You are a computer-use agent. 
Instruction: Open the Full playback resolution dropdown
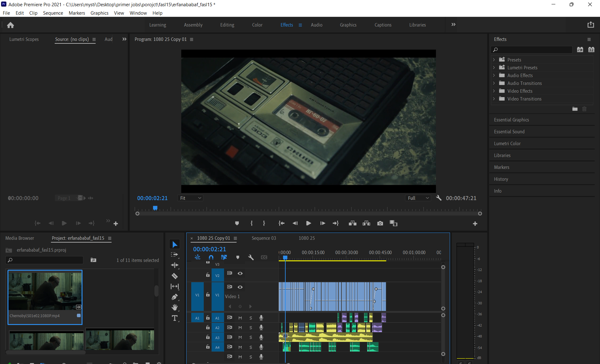[418, 198]
